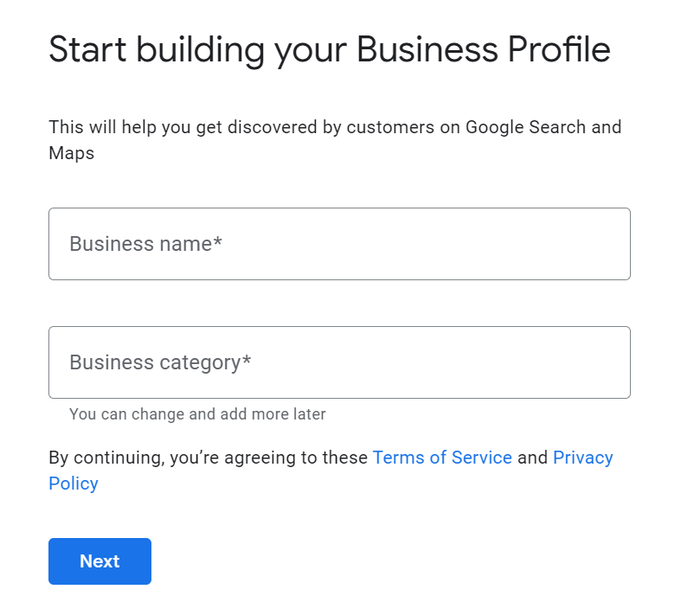
Task: Click the word 'Privacy' in the agreement sentence
Action: click(583, 458)
